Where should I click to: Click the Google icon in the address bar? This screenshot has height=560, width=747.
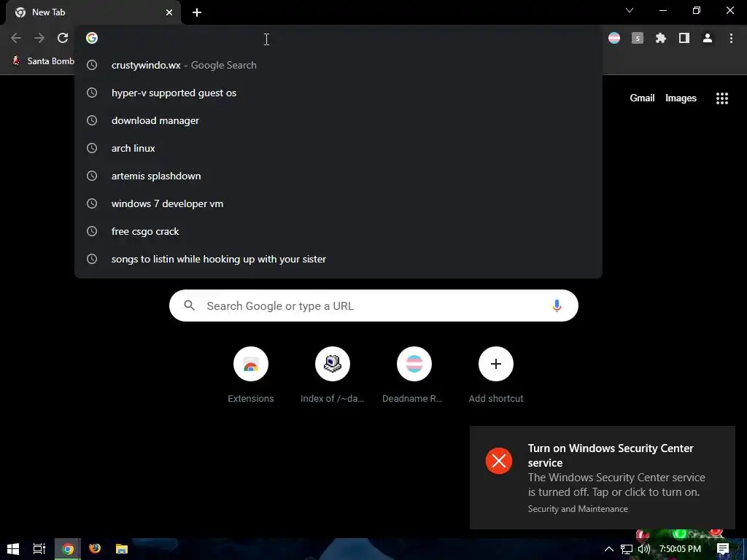[x=92, y=38]
